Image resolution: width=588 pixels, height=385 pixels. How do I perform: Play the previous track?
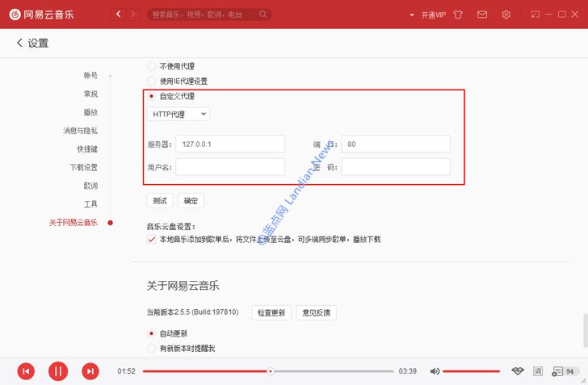pos(26,371)
